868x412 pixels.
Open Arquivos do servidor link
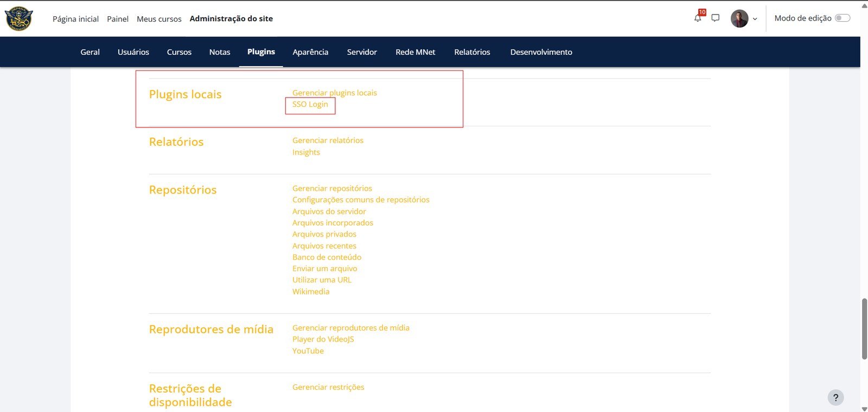329,211
